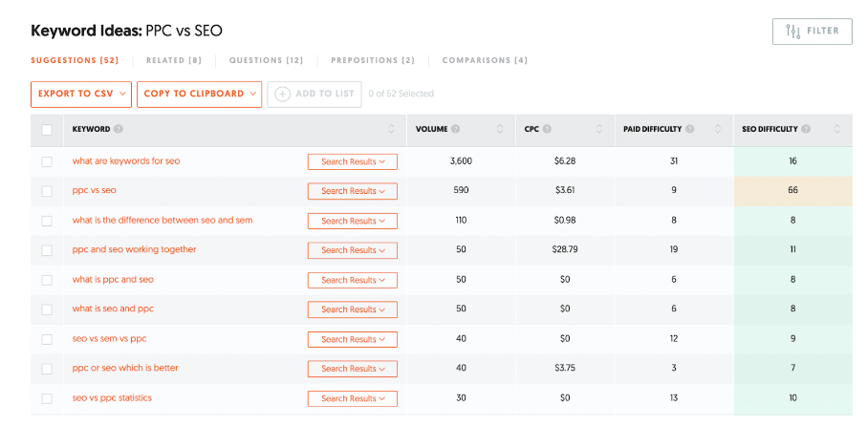Open the Filter button
The image size is (868, 427).
coord(812,32)
